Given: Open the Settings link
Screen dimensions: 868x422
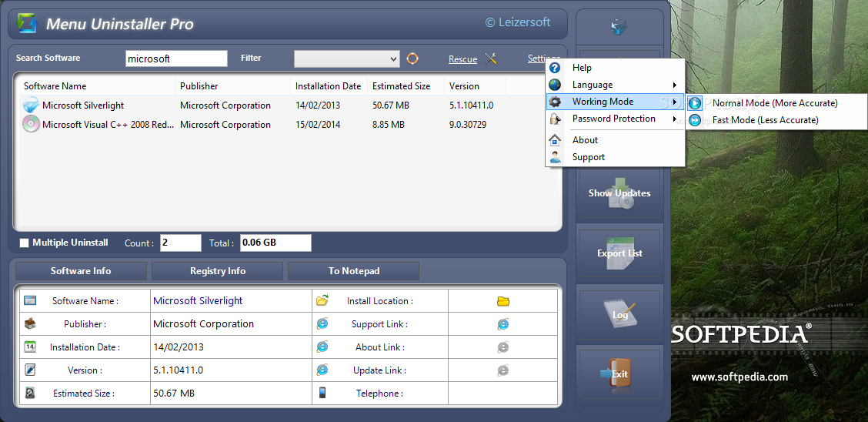Looking at the screenshot, I should pos(543,59).
